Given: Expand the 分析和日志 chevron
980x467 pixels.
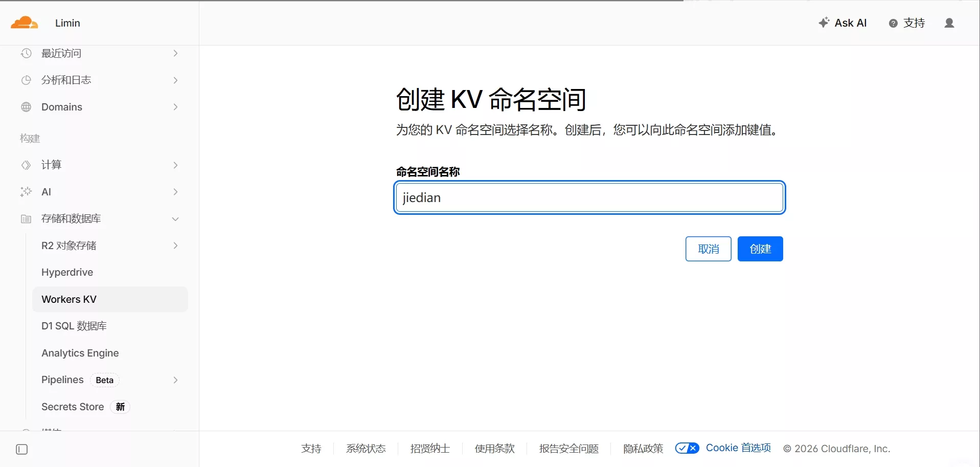Looking at the screenshot, I should (x=175, y=80).
